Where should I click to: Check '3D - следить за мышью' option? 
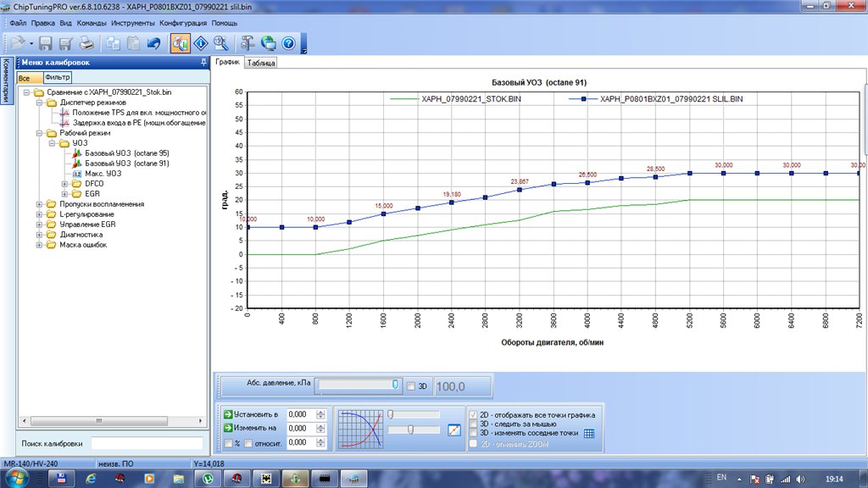tap(473, 424)
